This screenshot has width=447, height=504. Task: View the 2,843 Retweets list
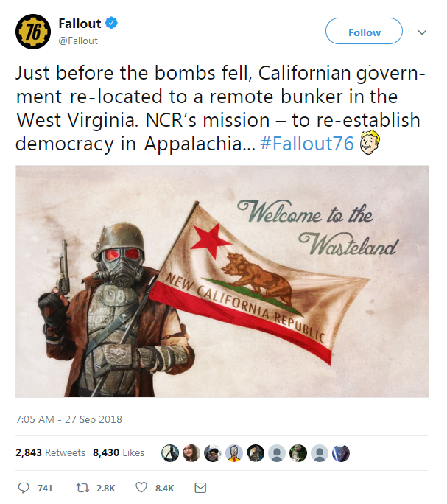tap(51, 452)
